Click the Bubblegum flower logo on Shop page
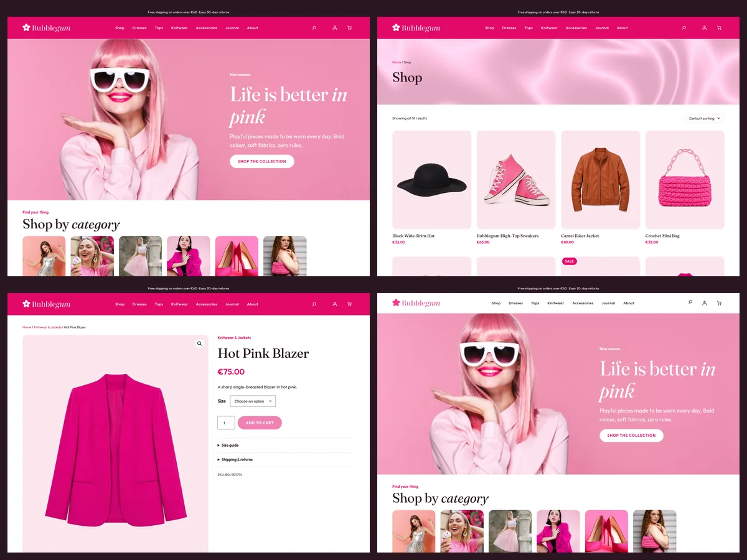The width and height of the screenshot is (747, 560). 417,27
